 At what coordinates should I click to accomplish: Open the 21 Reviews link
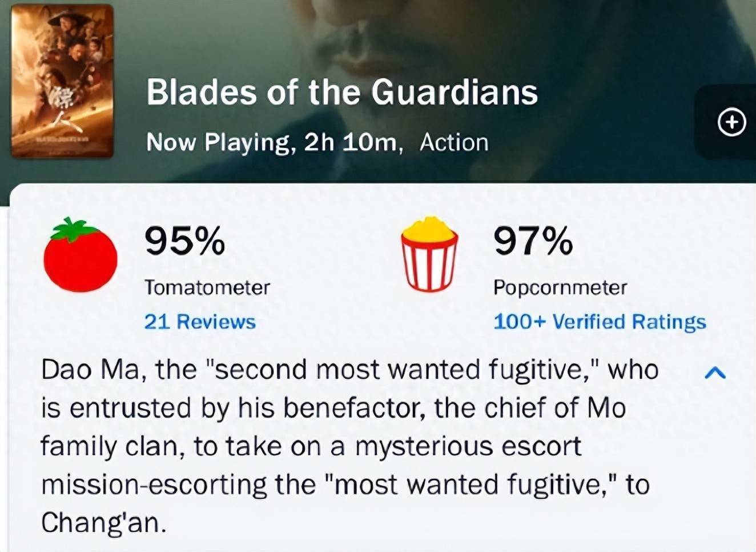tap(199, 322)
